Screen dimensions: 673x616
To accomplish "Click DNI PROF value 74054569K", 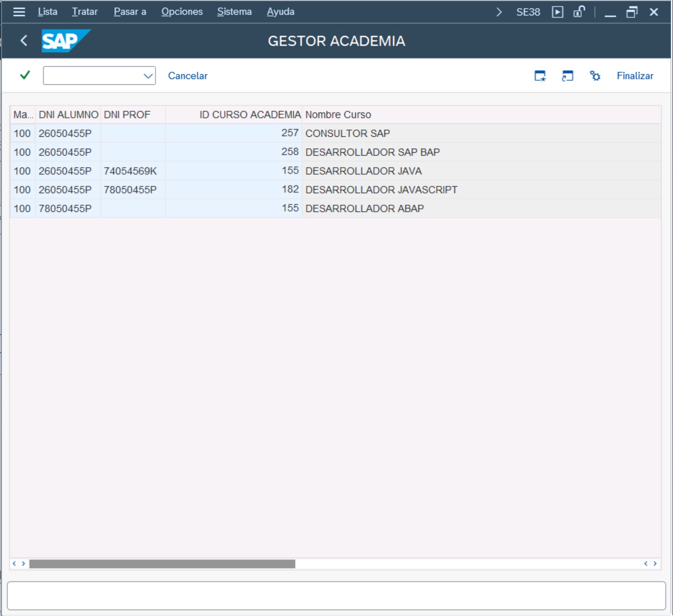I will point(133,171).
